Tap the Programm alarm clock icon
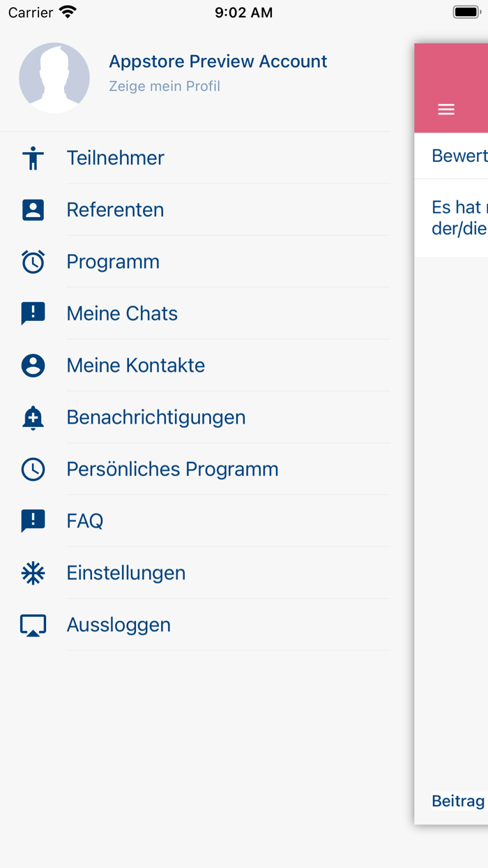The height and width of the screenshot is (868, 488). (x=33, y=262)
